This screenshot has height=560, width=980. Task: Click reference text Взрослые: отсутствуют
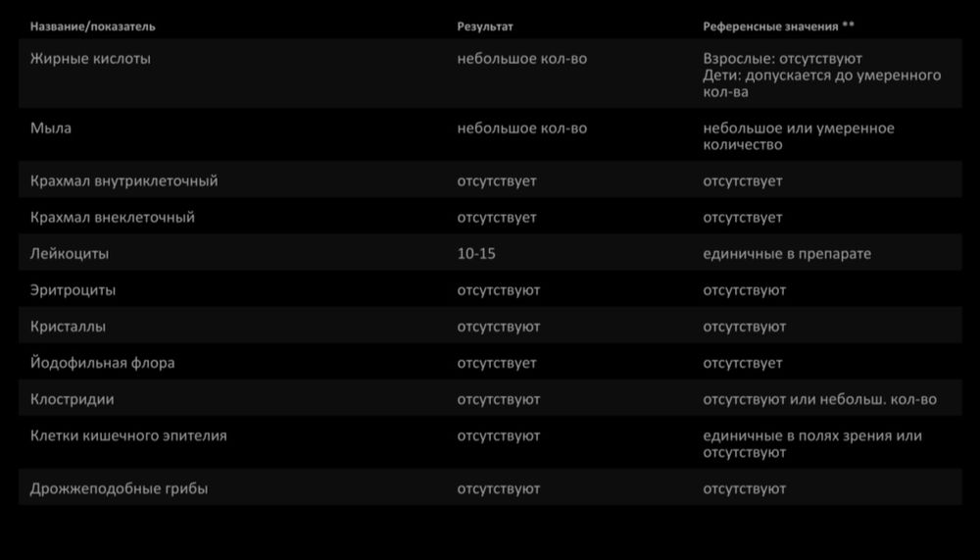tap(782, 59)
